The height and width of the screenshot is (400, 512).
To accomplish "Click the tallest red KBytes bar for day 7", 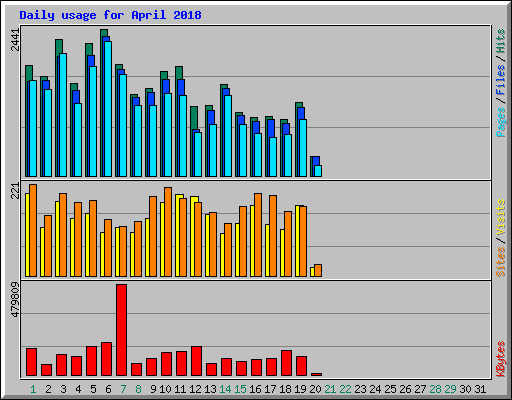I will point(121,330).
